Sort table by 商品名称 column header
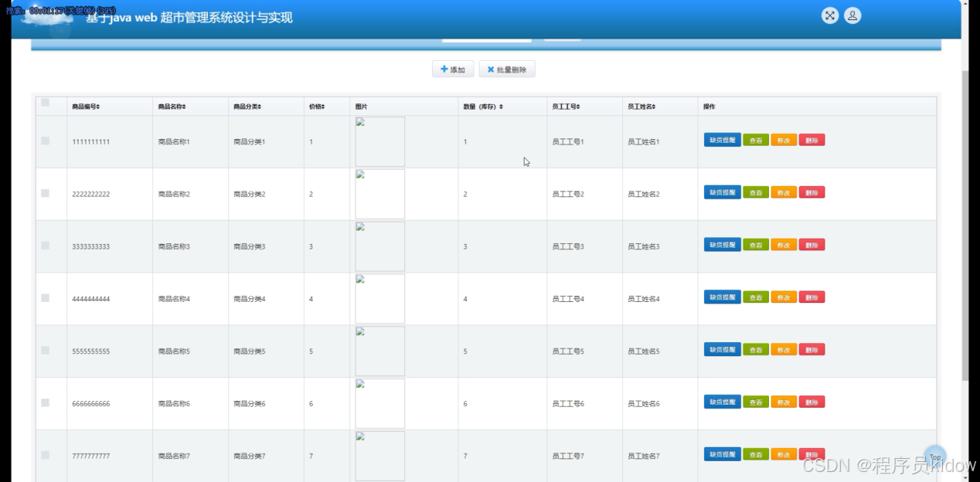Viewport: 980px width, 482px height. click(172, 107)
